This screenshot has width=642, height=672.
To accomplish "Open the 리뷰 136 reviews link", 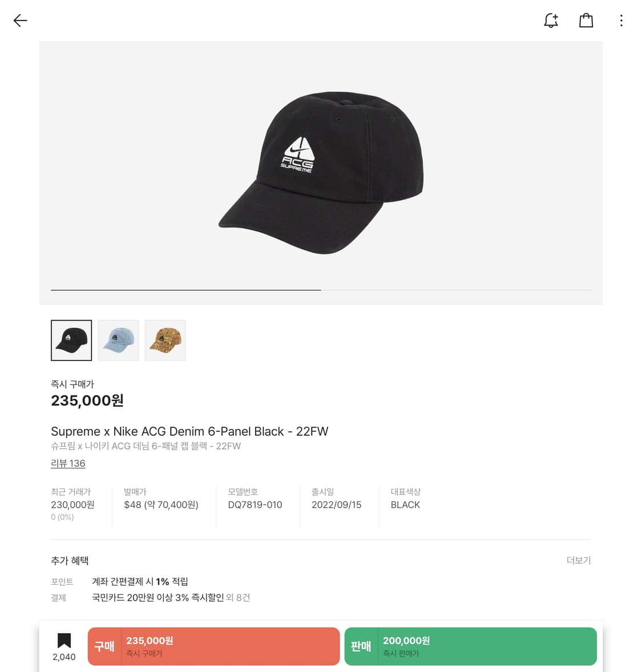I will (68, 463).
